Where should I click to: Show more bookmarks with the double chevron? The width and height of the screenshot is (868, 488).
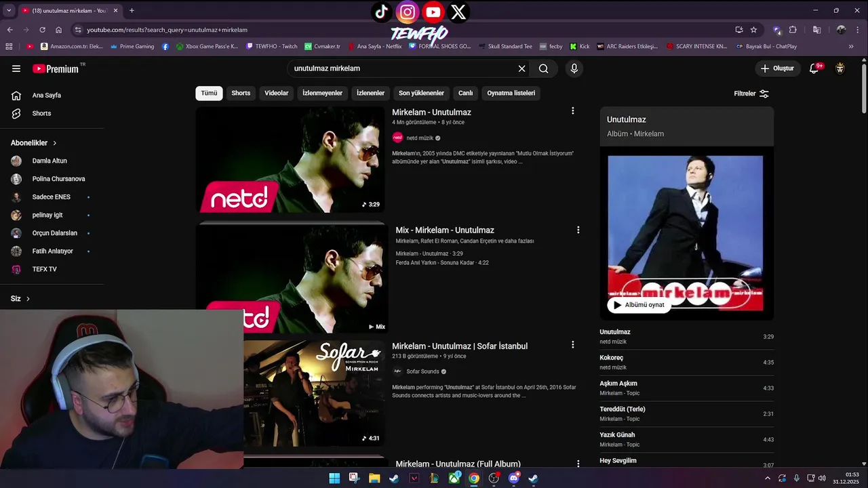coord(852,46)
